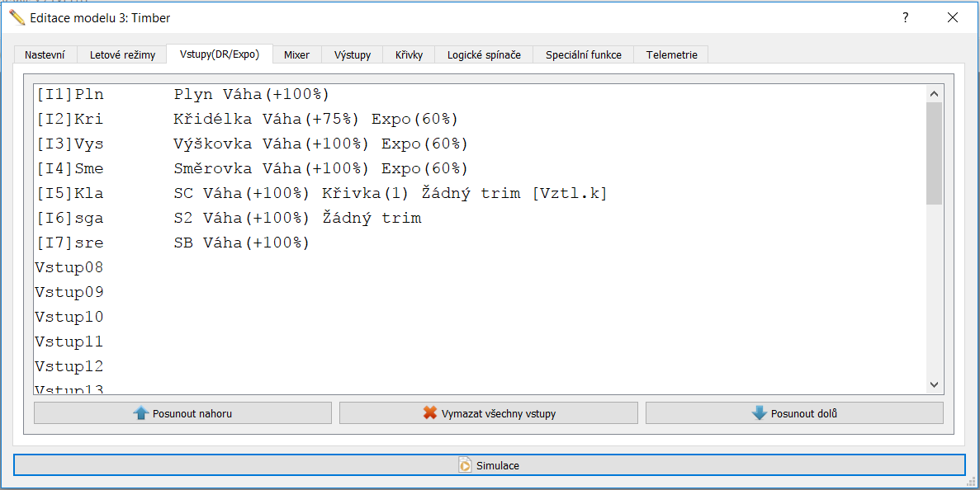Switch to Letové režimy tab
This screenshot has width=980, height=490.
pyautogui.click(x=122, y=55)
